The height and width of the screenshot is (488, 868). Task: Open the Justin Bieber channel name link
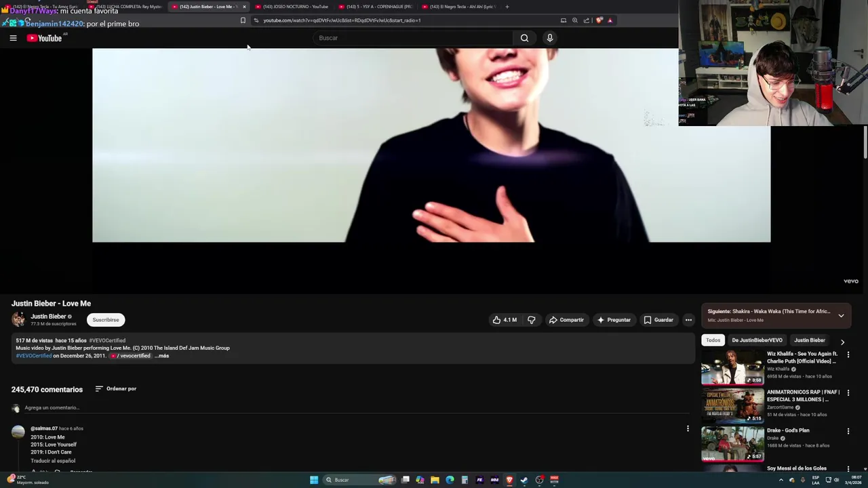[48, 317]
